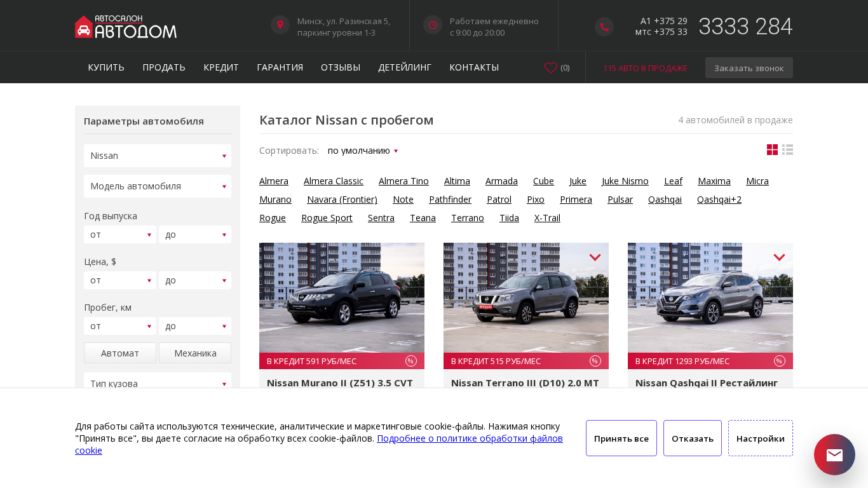Viewport: 868px width, 488px height.
Task: Click the Автодом logo
Action: (126, 26)
